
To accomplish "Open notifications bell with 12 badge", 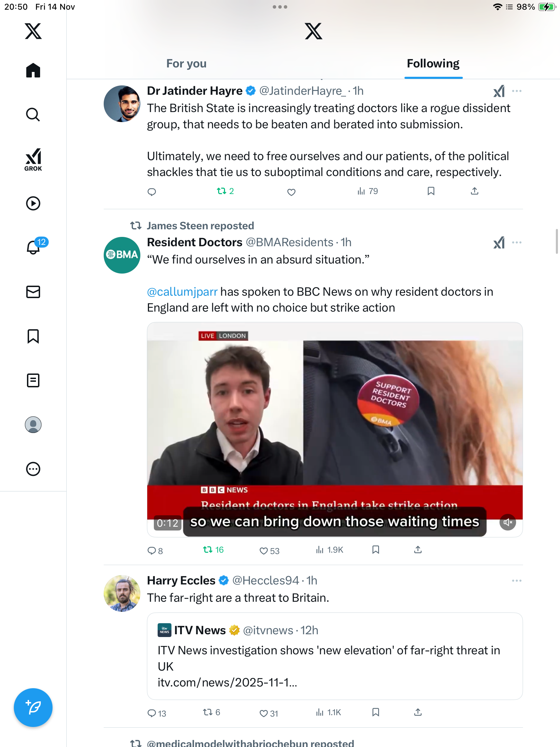I will coord(34,247).
